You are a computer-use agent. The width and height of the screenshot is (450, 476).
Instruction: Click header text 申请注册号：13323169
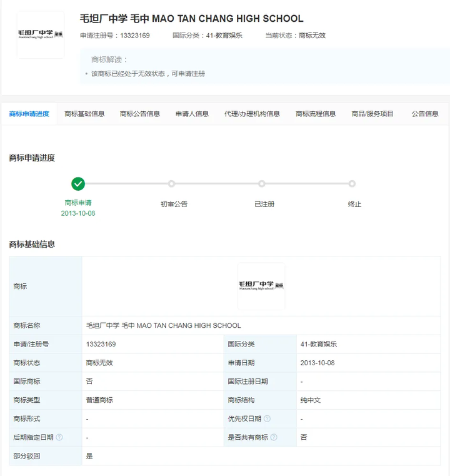[115, 36]
